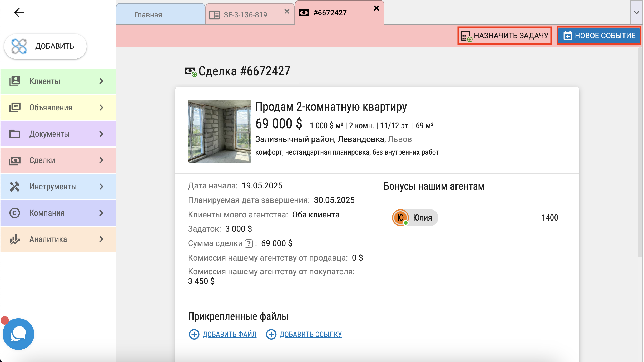The height and width of the screenshot is (362, 644).
Task: Open the Клиенты contacts icon
Action: click(15, 81)
